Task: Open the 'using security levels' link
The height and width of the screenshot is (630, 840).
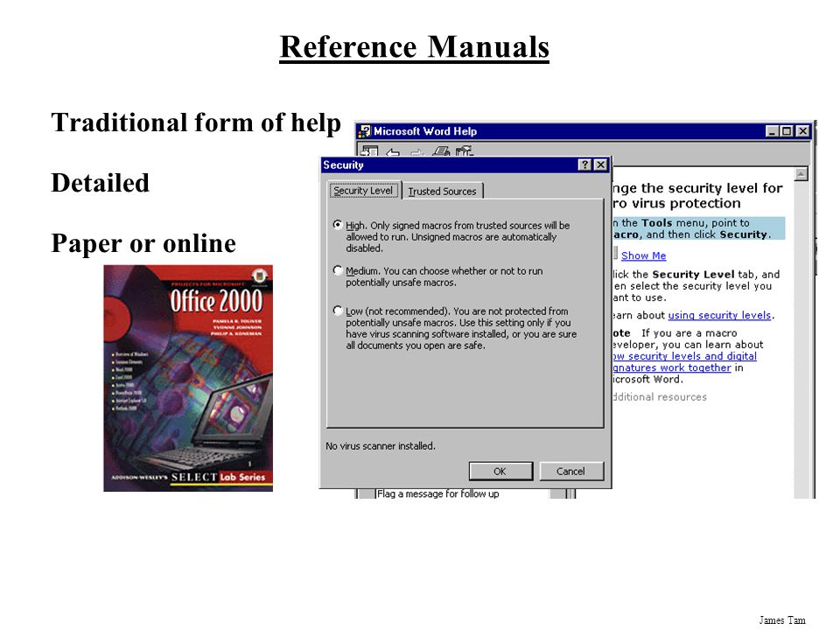Action: tap(719, 316)
